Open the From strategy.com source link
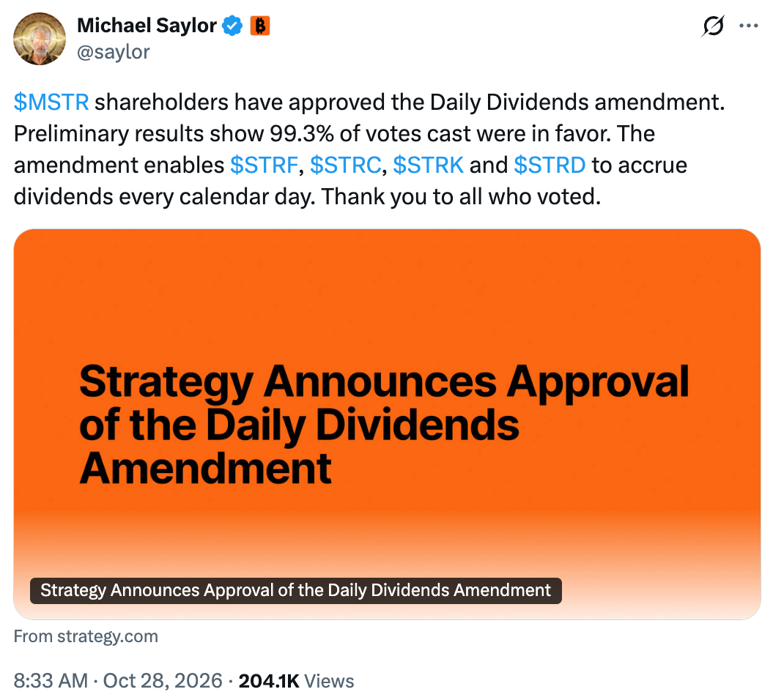 (86, 636)
